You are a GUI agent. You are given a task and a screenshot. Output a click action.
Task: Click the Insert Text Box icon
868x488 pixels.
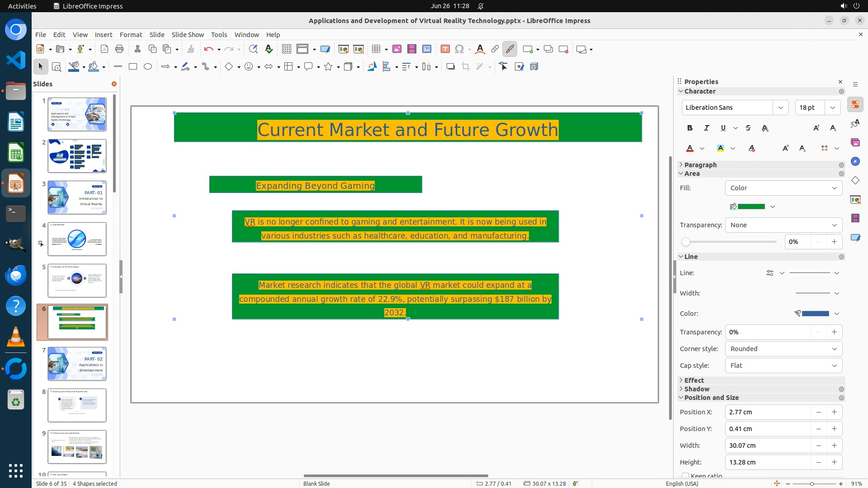445,49
